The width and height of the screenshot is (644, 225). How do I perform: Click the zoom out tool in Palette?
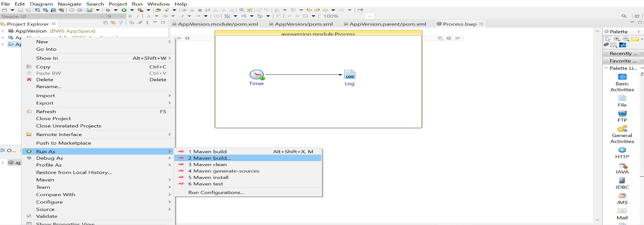coord(626,39)
